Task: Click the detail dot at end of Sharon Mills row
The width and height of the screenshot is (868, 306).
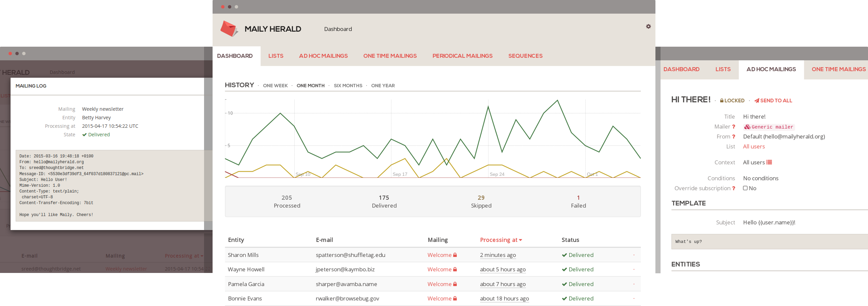Action: coord(634,255)
